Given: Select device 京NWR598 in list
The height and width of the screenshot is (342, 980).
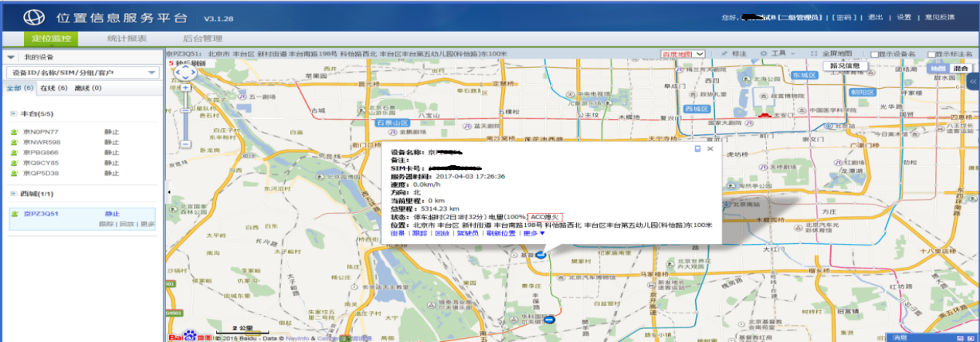Looking at the screenshot, I should (x=42, y=142).
